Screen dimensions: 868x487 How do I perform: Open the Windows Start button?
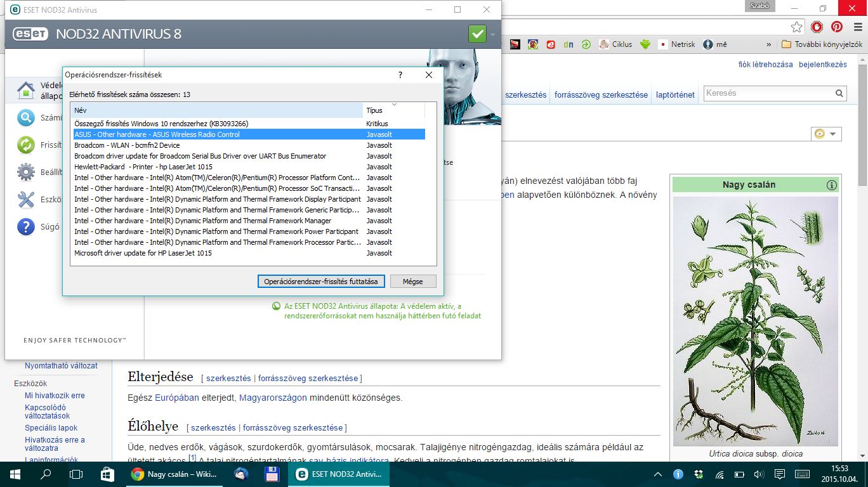pyautogui.click(x=15, y=474)
